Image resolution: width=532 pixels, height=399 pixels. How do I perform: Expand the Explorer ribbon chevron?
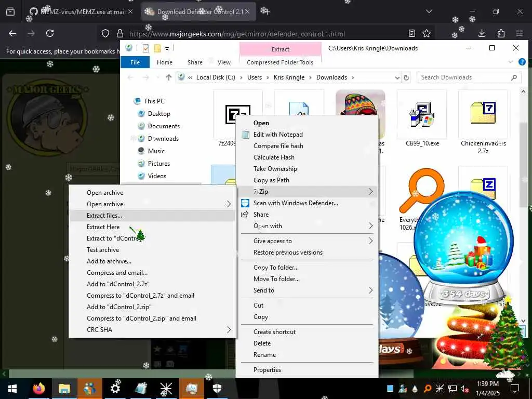511,62
